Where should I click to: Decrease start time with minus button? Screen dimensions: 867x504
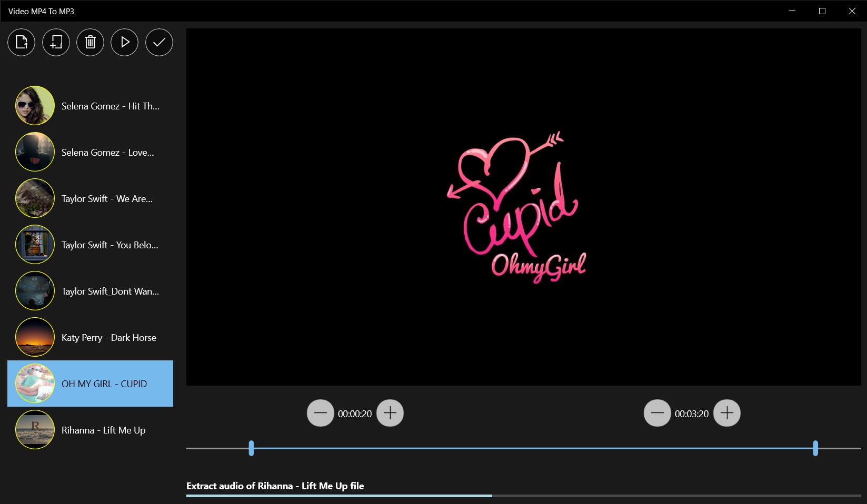click(x=321, y=413)
